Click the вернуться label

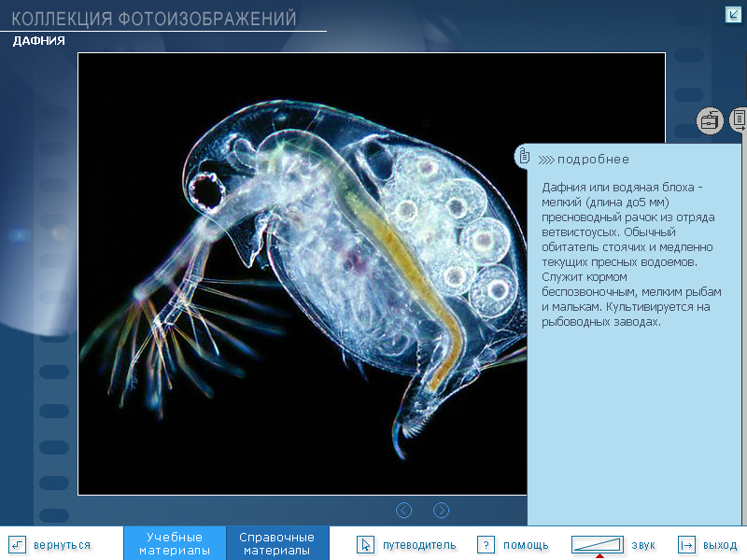pyautogui.click(x=62, y=545)
